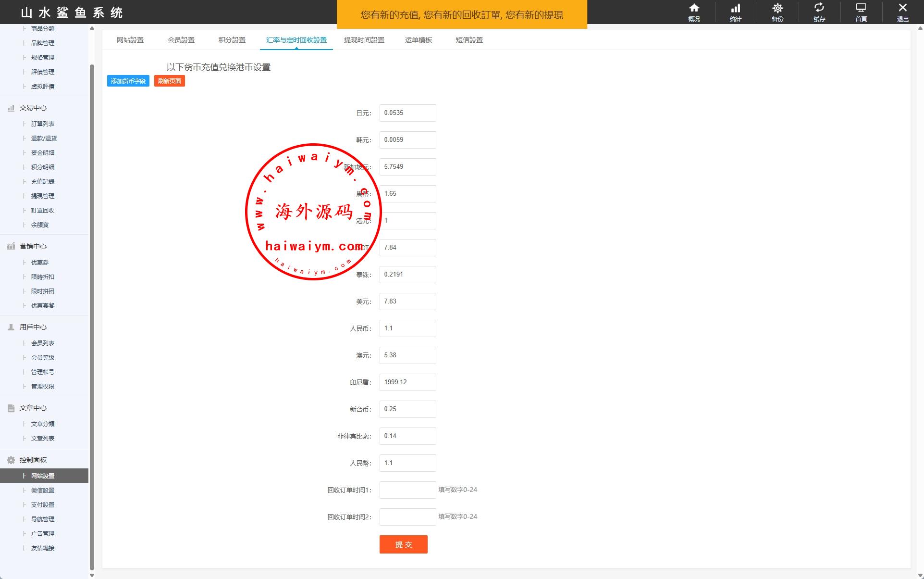Click the home overview icon
Viewport: 924px width, 579px height.
point(694,8)
